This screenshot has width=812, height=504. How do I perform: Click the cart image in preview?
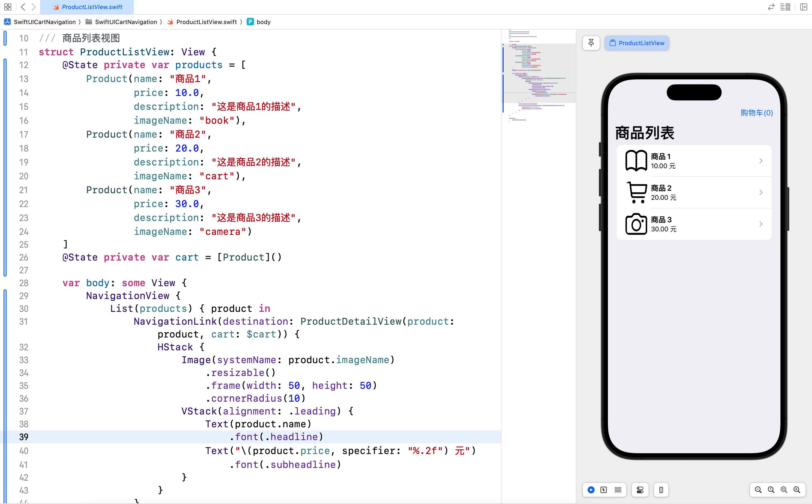coord(637,192)
